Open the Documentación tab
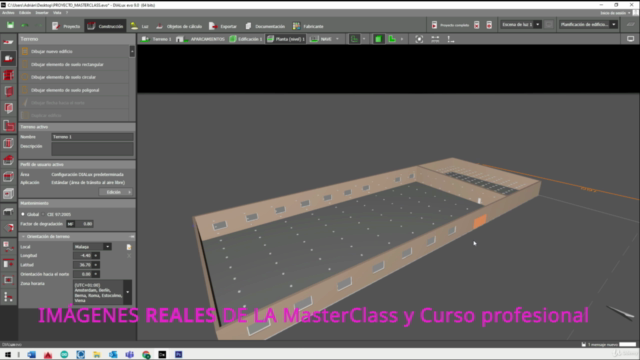Image resolution: width=640 pixels, height=360 pixels. click(x=265, y=26)
